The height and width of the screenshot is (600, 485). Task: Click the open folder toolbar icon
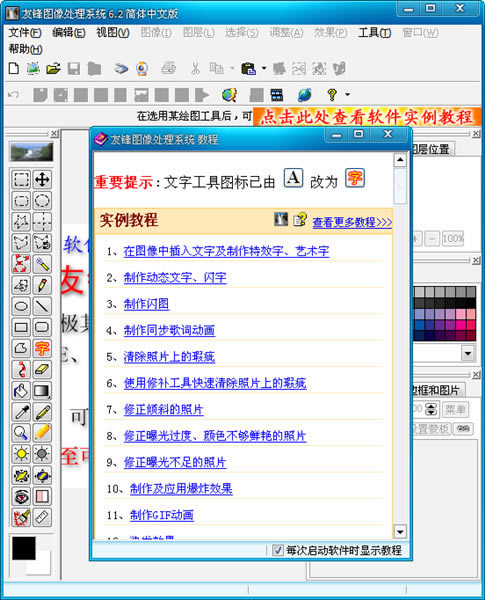[x=53, y=69]
